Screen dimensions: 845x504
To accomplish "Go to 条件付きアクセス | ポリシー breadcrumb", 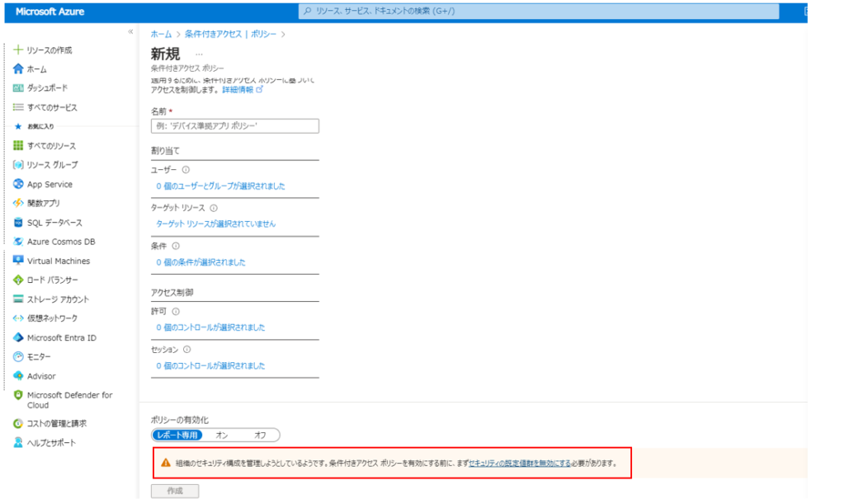I will [231, 34].
